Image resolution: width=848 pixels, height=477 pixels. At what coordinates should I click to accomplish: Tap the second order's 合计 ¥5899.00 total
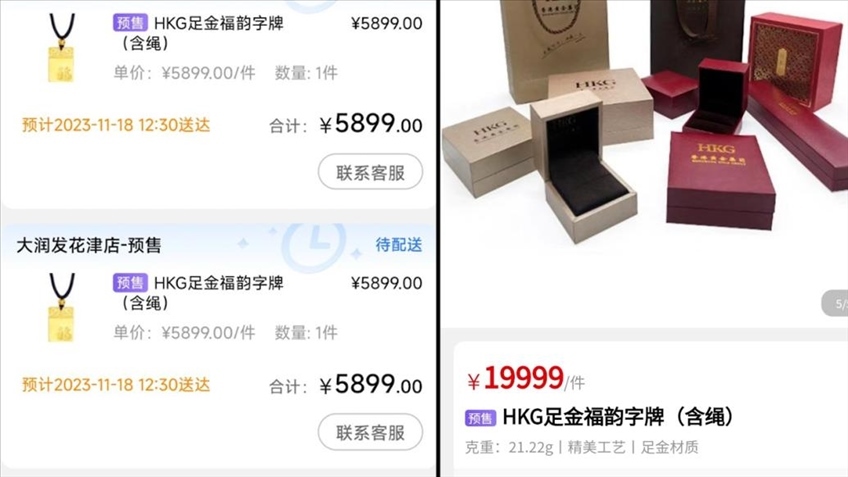pos(346,385)
